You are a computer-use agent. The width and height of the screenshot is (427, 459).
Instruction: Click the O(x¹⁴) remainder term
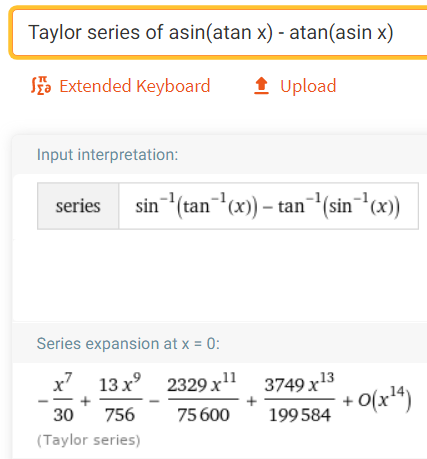click(x=385, y=399)
